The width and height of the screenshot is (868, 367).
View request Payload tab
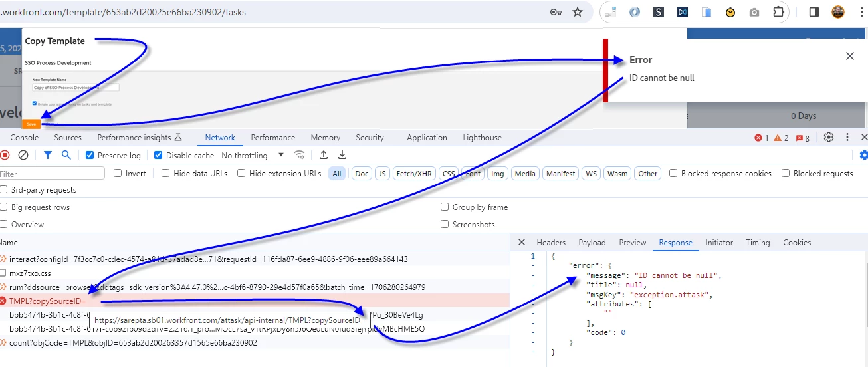[x=592, y=243]
